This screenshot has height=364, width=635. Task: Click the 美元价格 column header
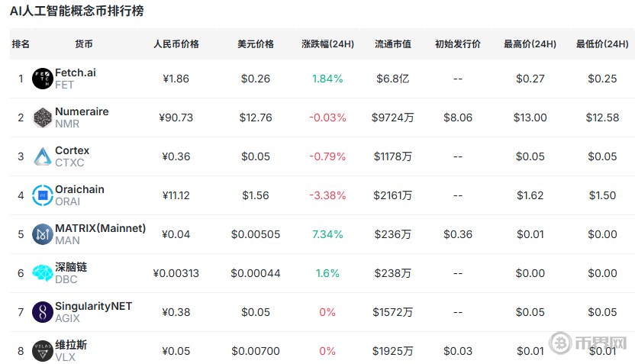click(256, 44)
